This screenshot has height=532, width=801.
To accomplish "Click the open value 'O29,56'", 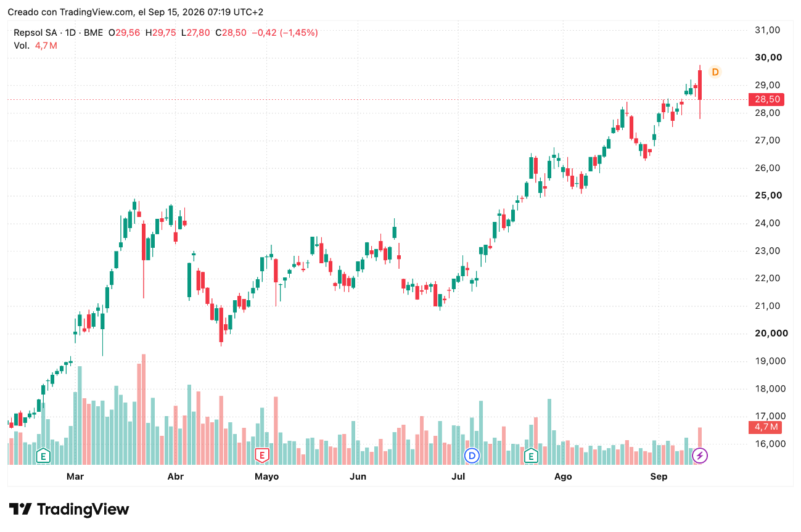I will [124, 33].
